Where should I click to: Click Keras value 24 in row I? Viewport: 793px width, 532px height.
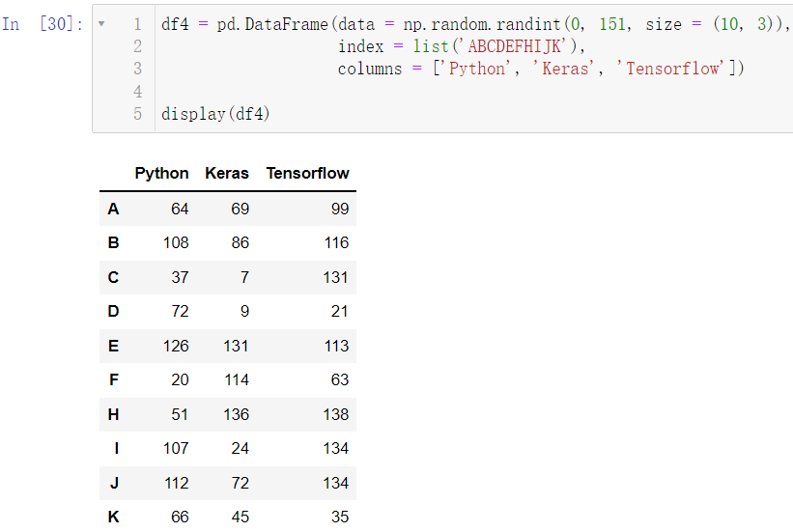(x=241, y=449)
